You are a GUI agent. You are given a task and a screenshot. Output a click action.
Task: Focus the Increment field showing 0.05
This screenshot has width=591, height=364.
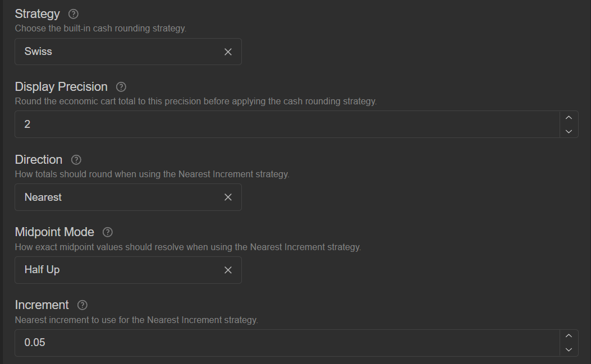(287, 343)
